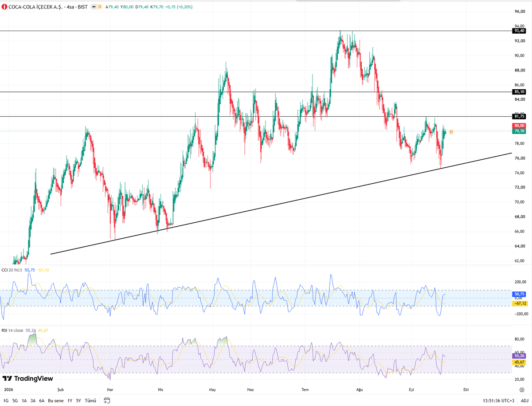Click the Coca-Cola symbol logo icon
532x406 pixels.
tap(4, 7)
